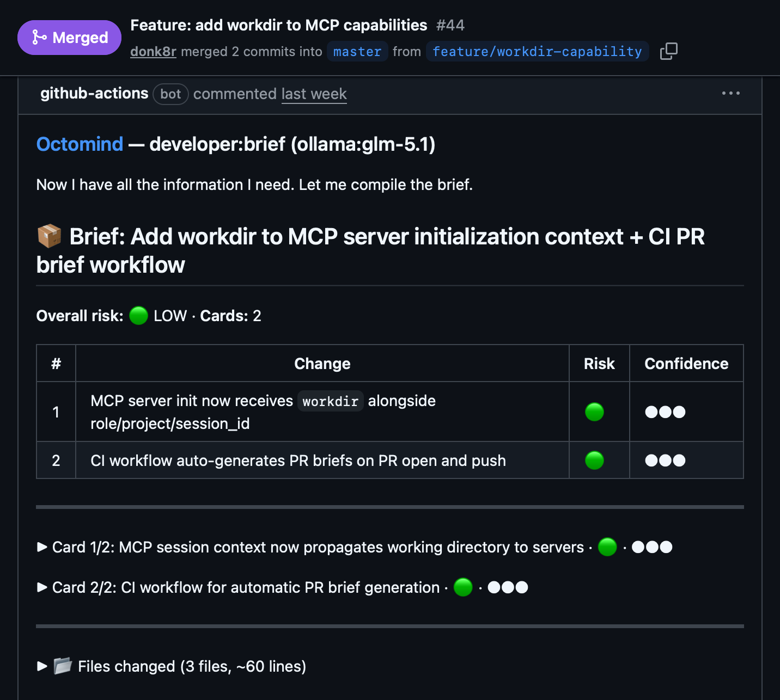Click the folder emoji next to Files changed
Image resolution: width=780 pixels, height=700 pixels.
pos(63,666)
